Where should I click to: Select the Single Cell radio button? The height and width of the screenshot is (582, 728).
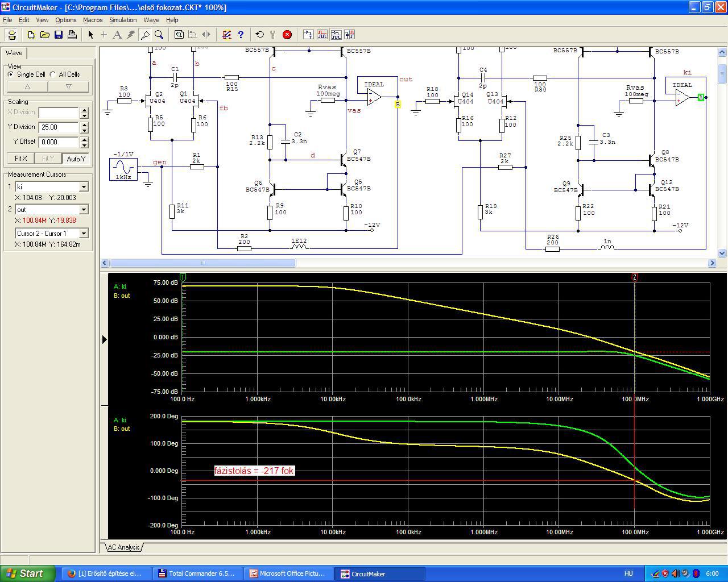tap(11, 74)
